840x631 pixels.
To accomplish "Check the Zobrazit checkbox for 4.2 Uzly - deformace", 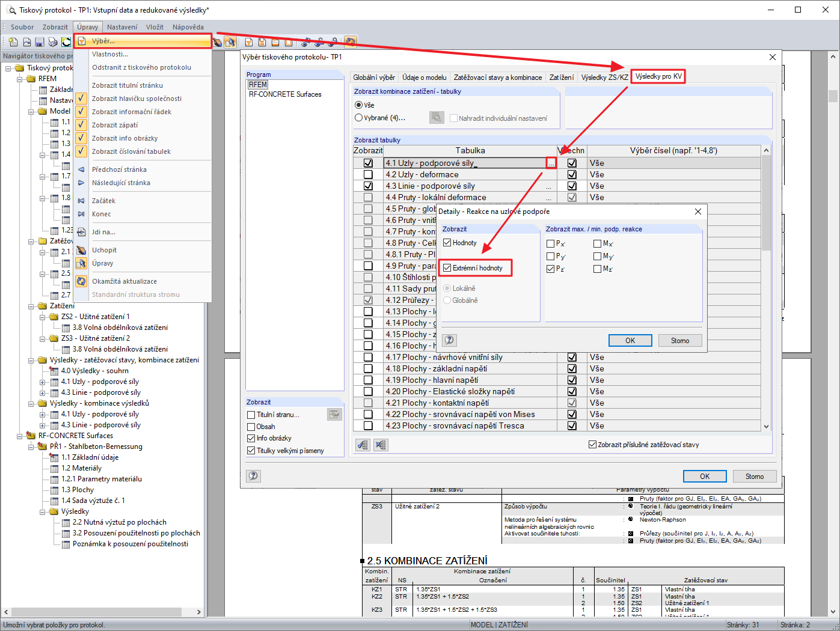I will 368,174.
